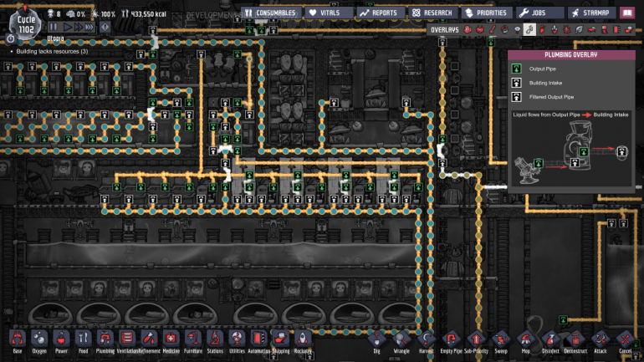
Task: Switch to the Automation overlay icon
Action: [616, 29]
